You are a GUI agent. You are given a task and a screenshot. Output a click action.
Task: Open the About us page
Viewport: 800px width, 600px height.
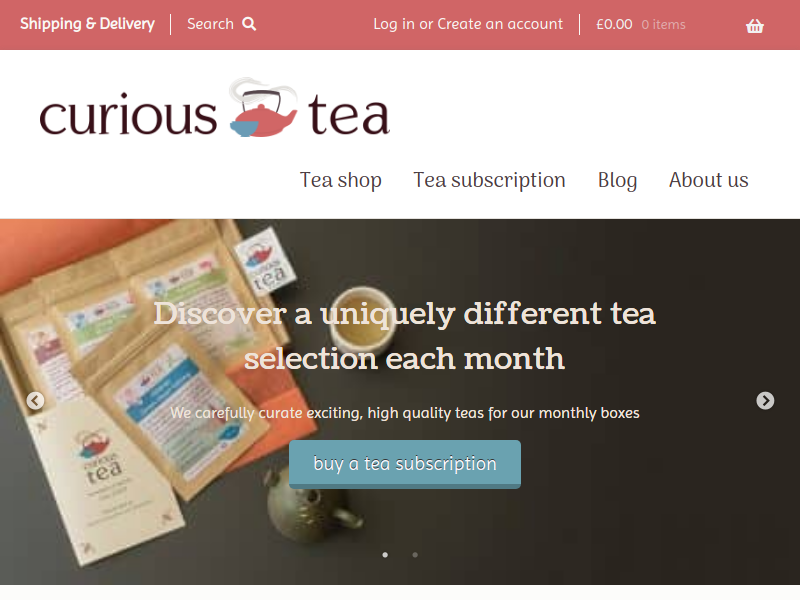(709, 180)
